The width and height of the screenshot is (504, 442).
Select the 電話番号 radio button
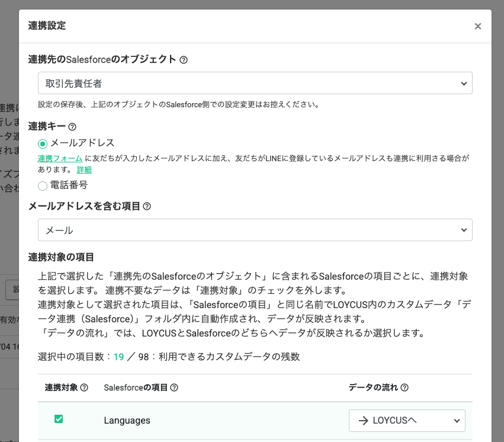43,186
